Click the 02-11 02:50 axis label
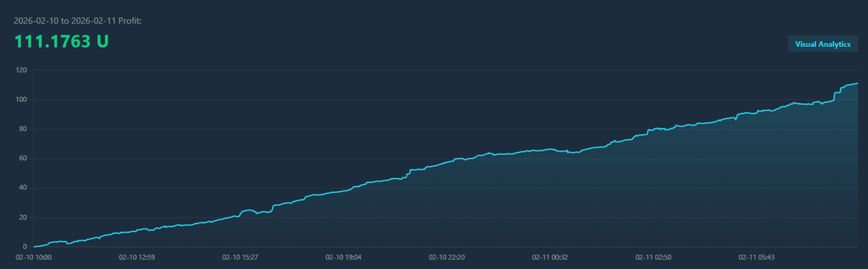This screenshot has width=868, height=269. pos(653,257)
